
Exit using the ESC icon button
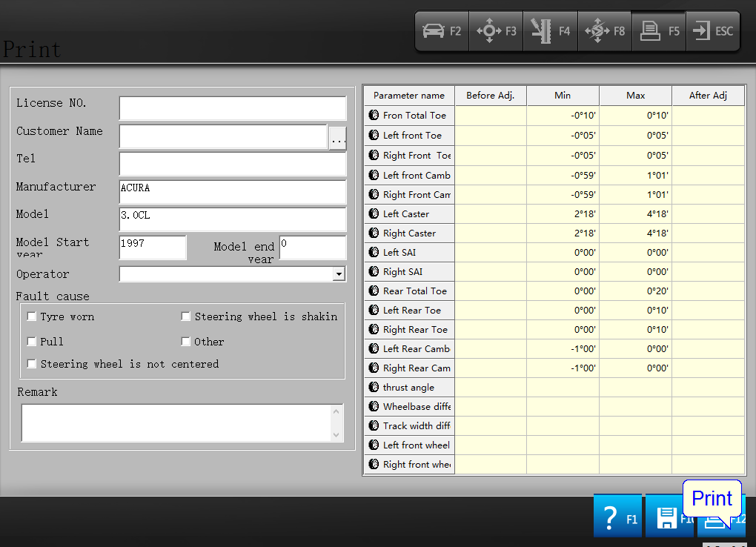coord(712,31)
